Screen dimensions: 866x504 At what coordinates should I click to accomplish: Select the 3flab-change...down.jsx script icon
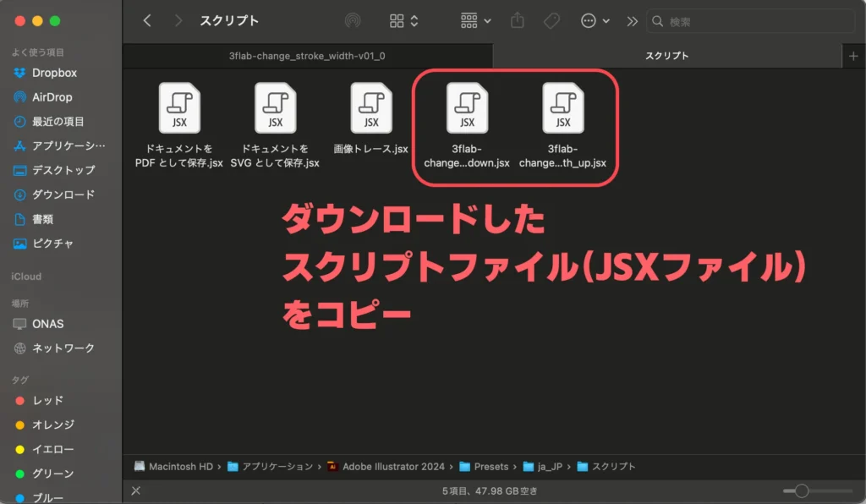coord(468,108)
